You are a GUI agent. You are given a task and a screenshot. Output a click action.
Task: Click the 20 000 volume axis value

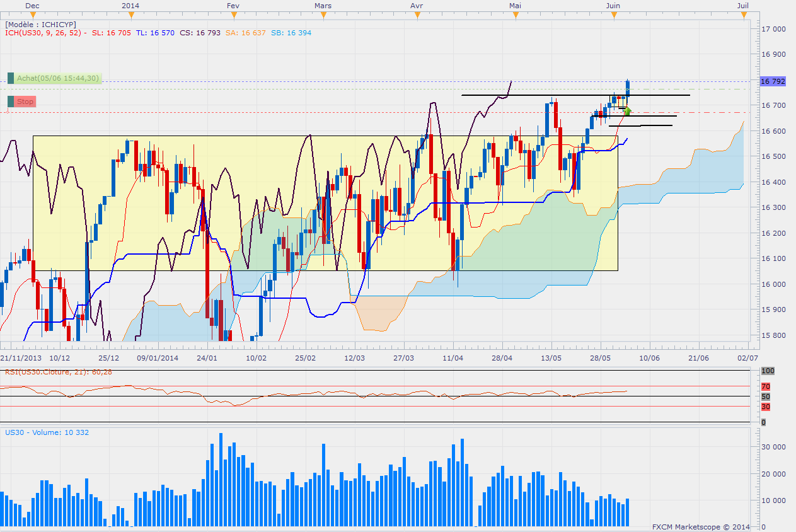773,473
